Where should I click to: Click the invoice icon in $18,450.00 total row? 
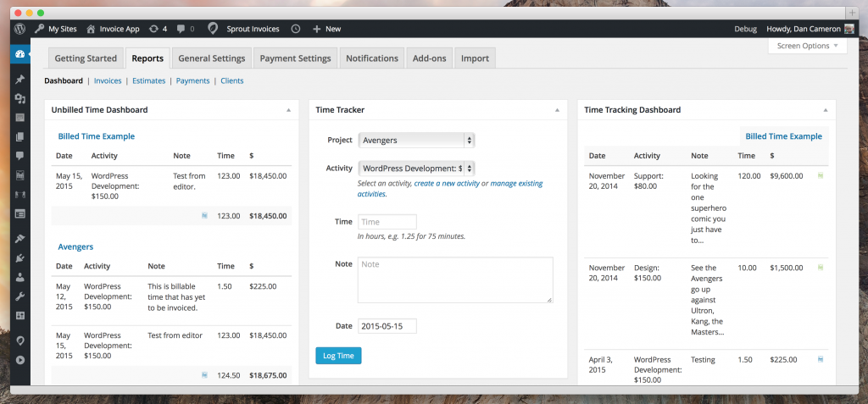pyautogui.click(x=205, y=216)
